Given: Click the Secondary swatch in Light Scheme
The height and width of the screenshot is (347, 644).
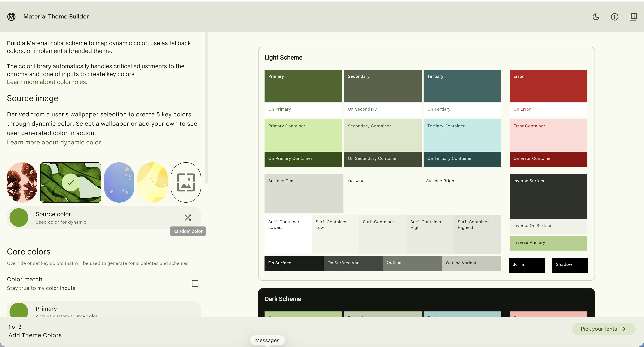Looking at the screenshot, I should 383,86.
